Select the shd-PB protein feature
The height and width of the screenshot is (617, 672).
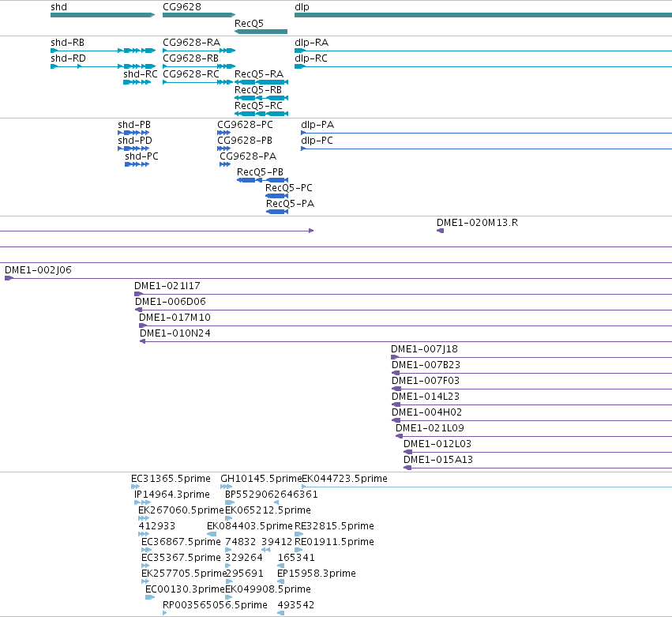click(x=133, y=133)
